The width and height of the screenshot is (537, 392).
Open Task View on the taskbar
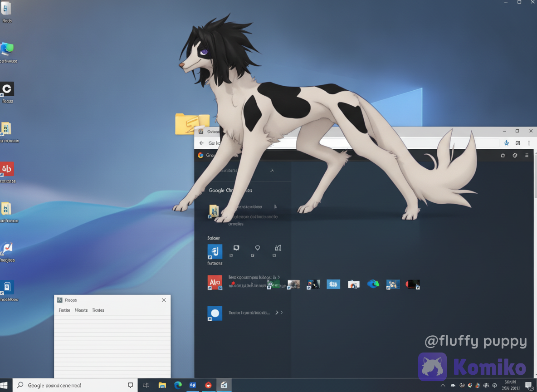point(146,385)
